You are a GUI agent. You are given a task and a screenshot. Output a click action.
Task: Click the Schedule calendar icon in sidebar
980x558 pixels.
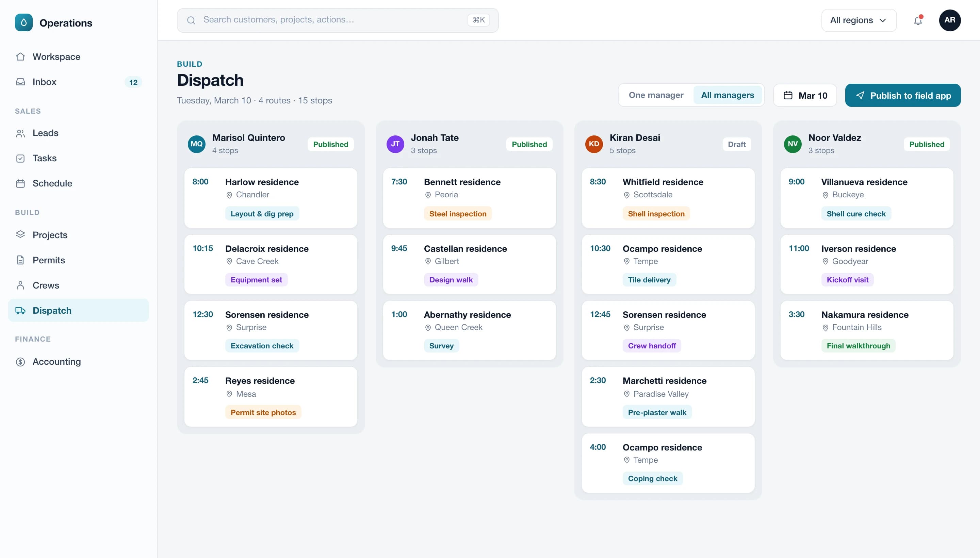20,183
